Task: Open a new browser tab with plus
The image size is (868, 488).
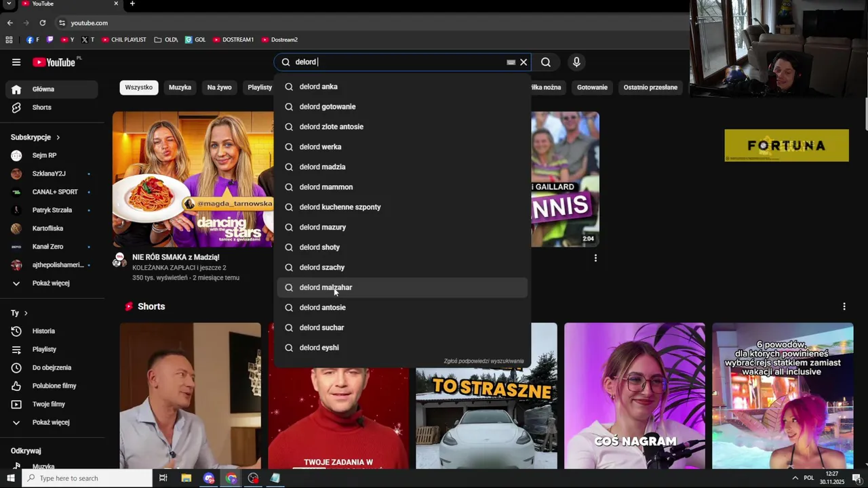Action: point(132,4)
